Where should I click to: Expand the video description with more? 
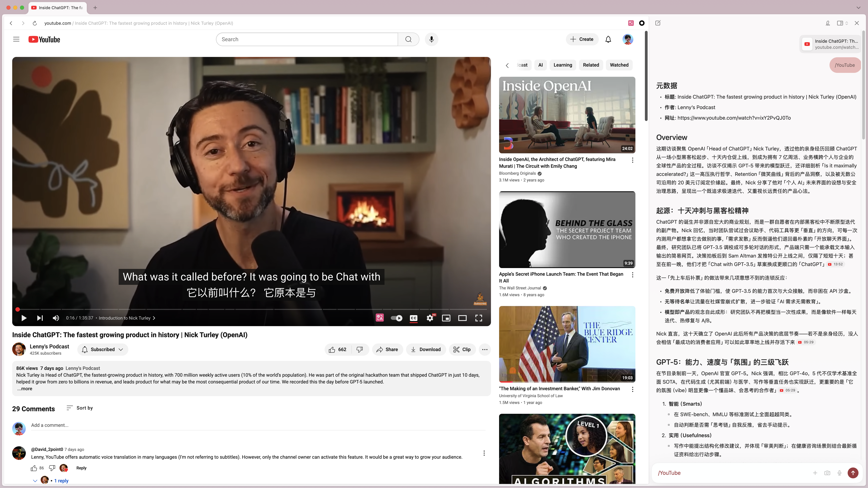click(25, 389)
